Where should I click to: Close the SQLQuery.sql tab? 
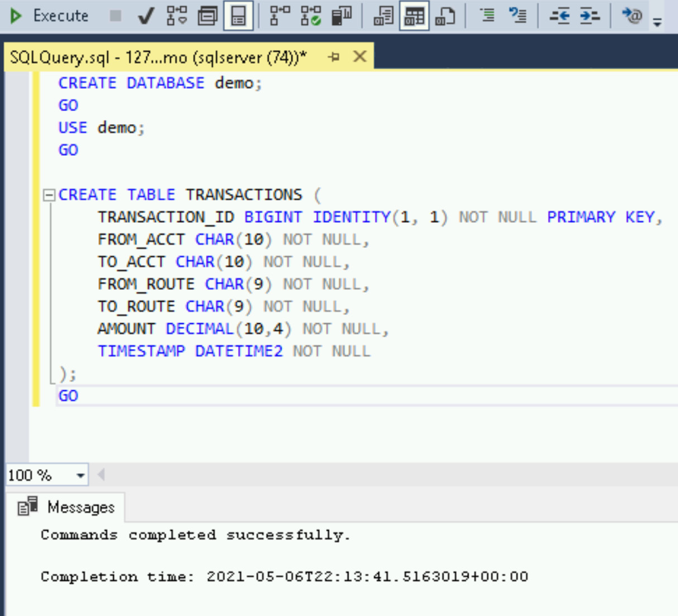point(360,57)
